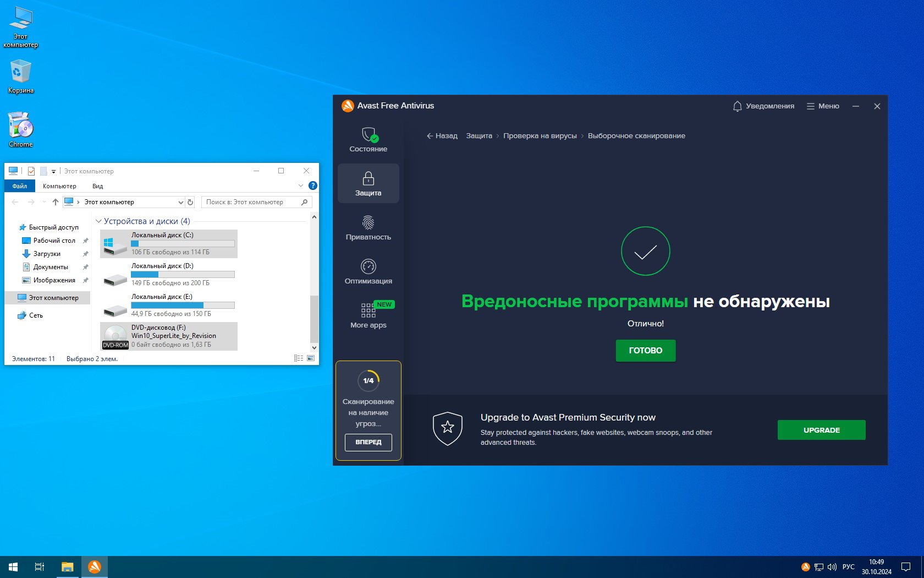Open Avast Уведомления bell
Image resolution: width=924 pixels, height=578 pixels.
coord(763,106)
